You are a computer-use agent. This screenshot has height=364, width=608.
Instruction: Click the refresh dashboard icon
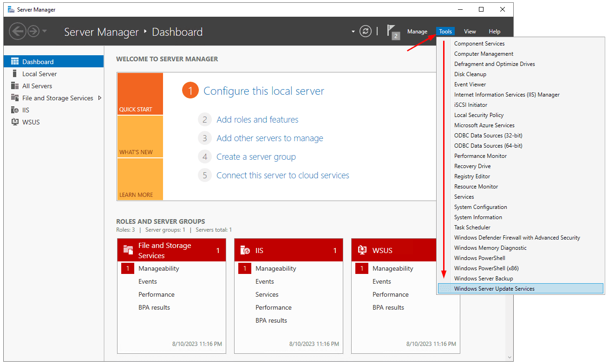(x=366, y=31)
